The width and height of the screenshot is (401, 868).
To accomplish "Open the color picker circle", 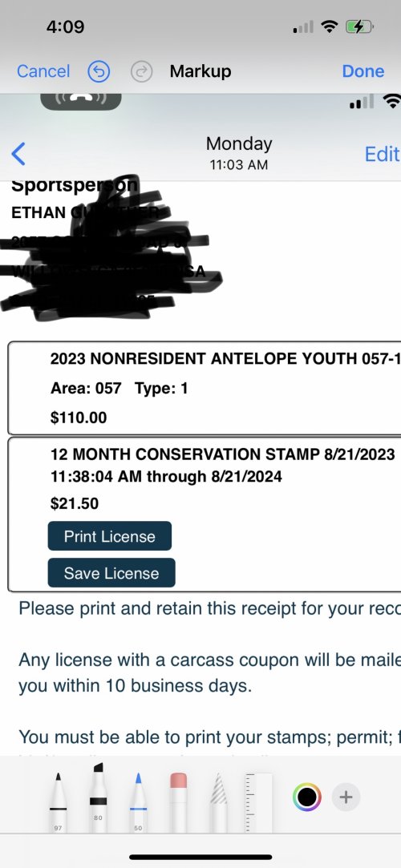I will (307, 797).
